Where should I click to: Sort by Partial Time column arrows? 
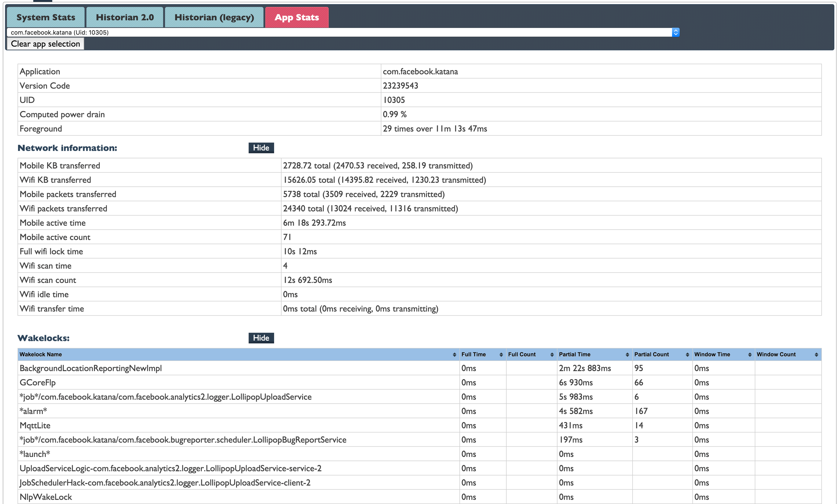tap(627, 355)
